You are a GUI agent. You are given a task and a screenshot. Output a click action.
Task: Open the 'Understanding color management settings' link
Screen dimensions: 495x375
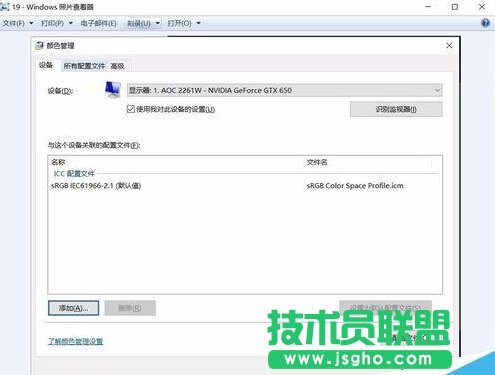point(75,341)
